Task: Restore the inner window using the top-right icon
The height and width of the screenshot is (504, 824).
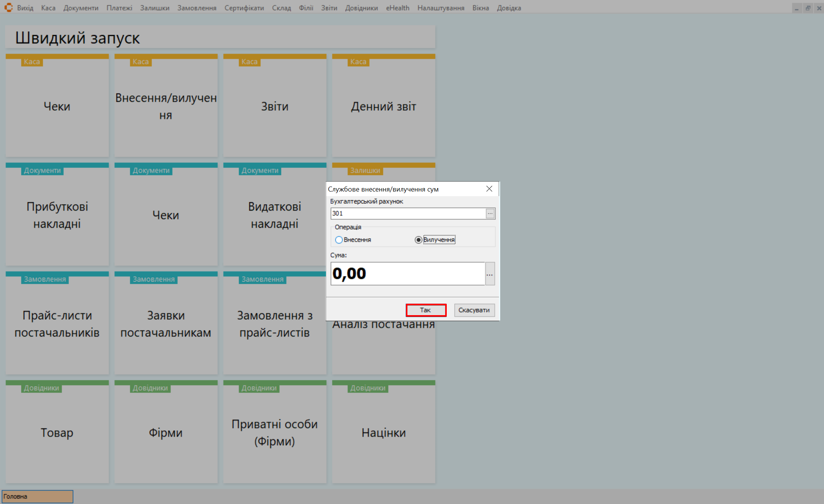Action: pyautogui.click(x=808, y=8)
